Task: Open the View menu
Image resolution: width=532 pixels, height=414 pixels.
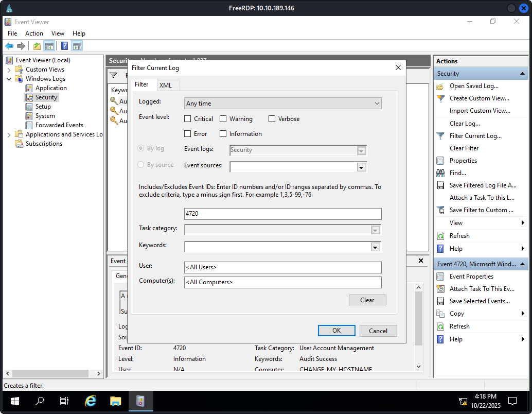Action: pos(58,33)
